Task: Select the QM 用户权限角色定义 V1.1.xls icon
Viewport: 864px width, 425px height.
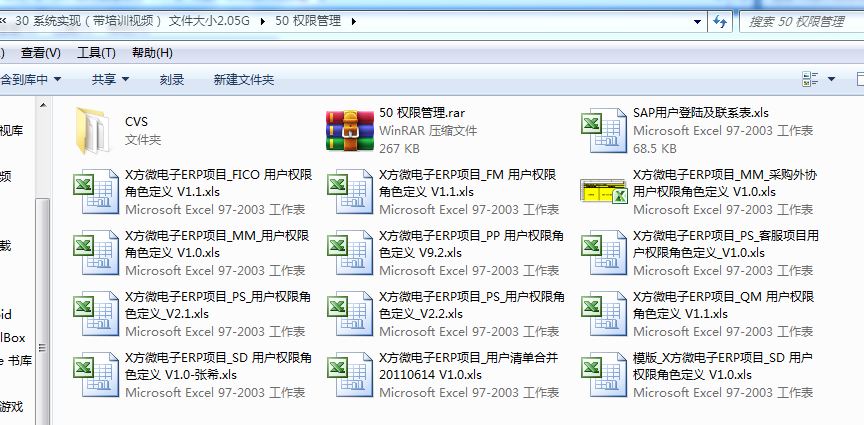Action: [x=604, y=314]
